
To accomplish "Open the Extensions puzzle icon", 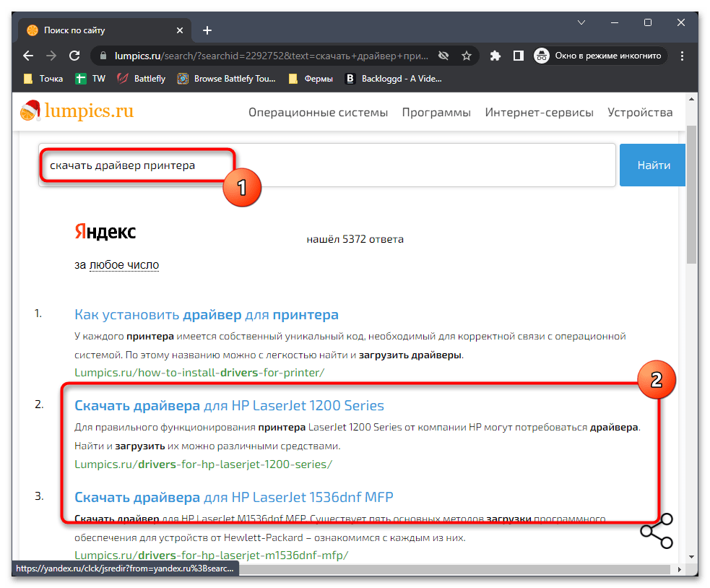I will [x=495, y=56].
